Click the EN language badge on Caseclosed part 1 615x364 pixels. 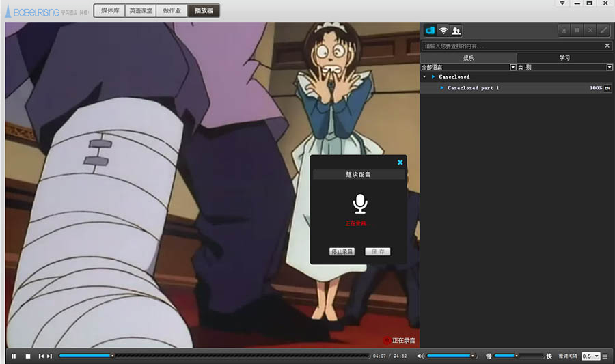(607, 88)
